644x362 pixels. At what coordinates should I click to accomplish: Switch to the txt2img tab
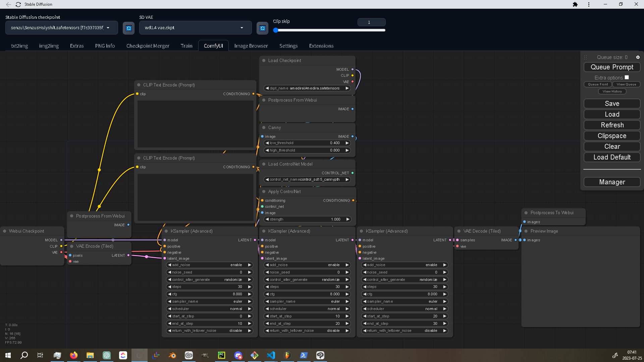tap(19, 46)
